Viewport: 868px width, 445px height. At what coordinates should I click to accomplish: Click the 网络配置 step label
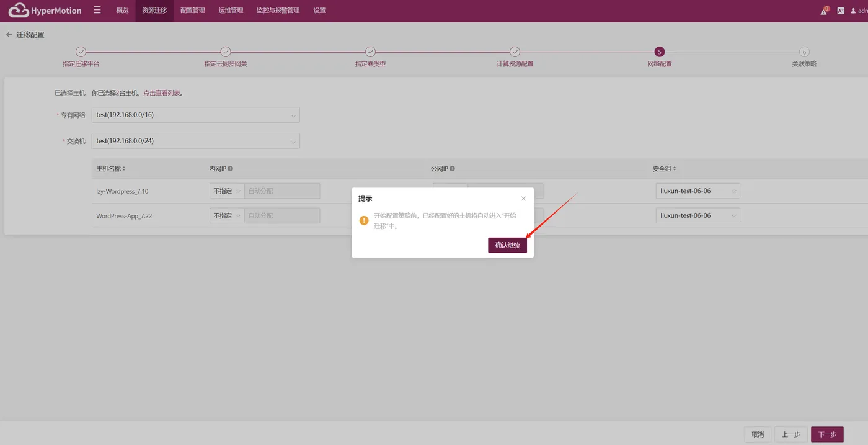pyautogui.click(x=660, y=64)
